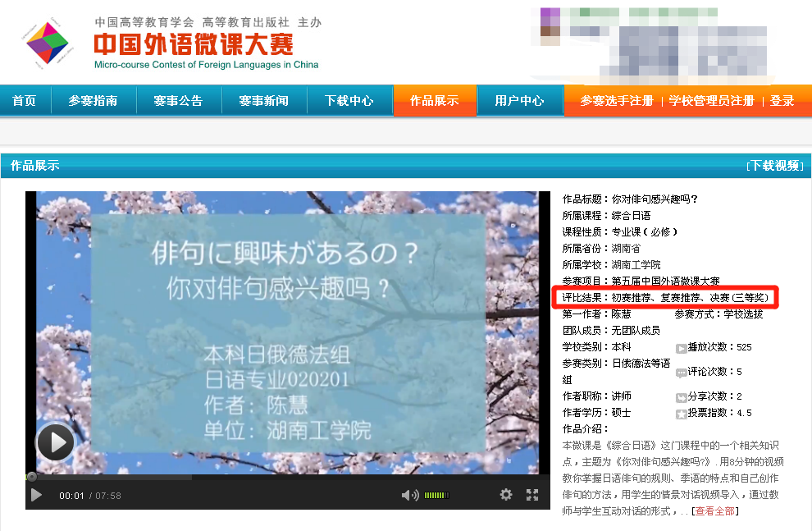Click the colorful cube site logo

pyautogui.click(x=48, y=43)
